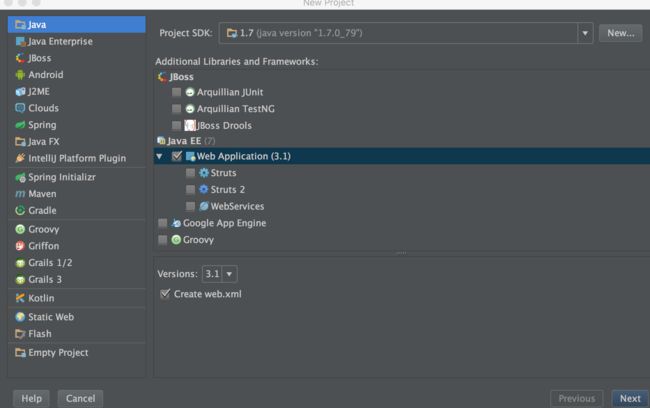Click the Java FX folder icon
This screenshot has height=408, width=650.
pyautogui.click(x=20, y=142)
